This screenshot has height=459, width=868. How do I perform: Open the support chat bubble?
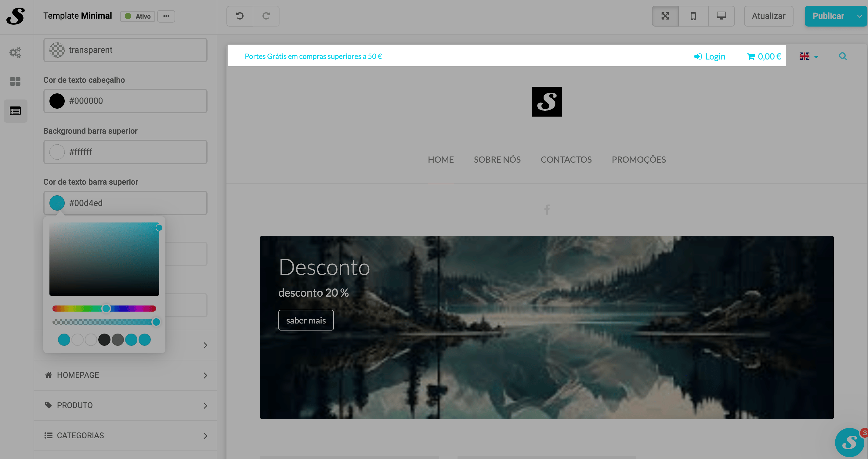click(849, 442)
